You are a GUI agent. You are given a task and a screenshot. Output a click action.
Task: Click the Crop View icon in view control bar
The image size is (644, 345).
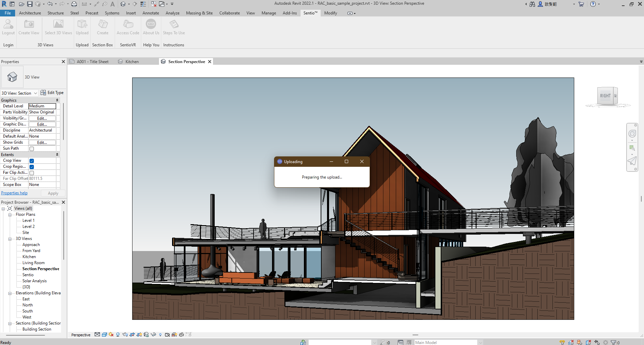(132, 335)
